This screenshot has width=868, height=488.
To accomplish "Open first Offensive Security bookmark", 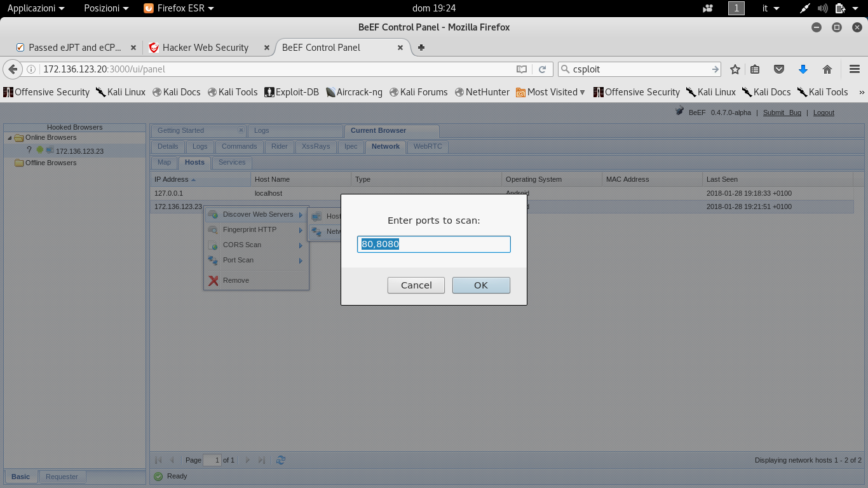I will tap(46, 92).
